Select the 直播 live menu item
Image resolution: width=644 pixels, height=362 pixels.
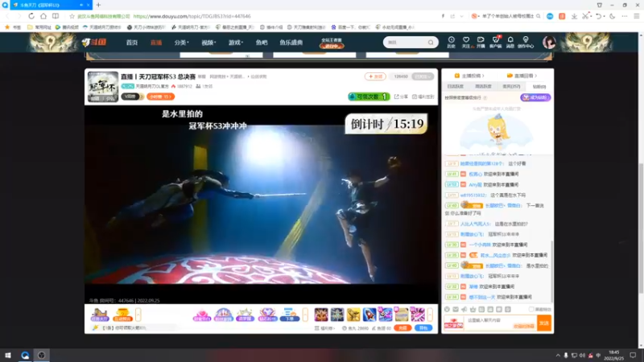tap(156, 43)
